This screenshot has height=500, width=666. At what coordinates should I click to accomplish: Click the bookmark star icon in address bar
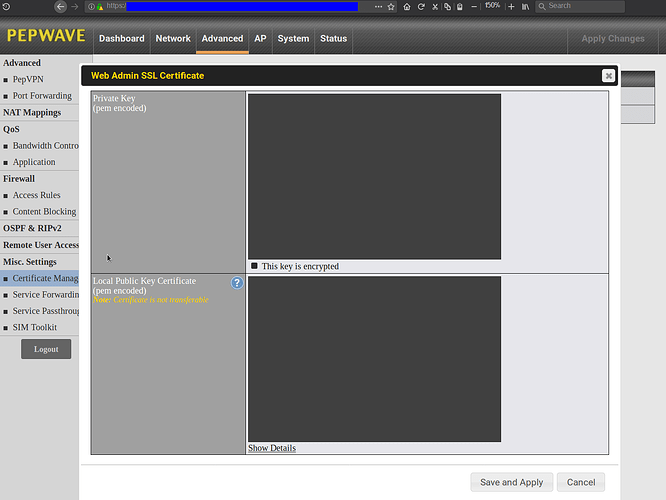(x=391, y=6)
